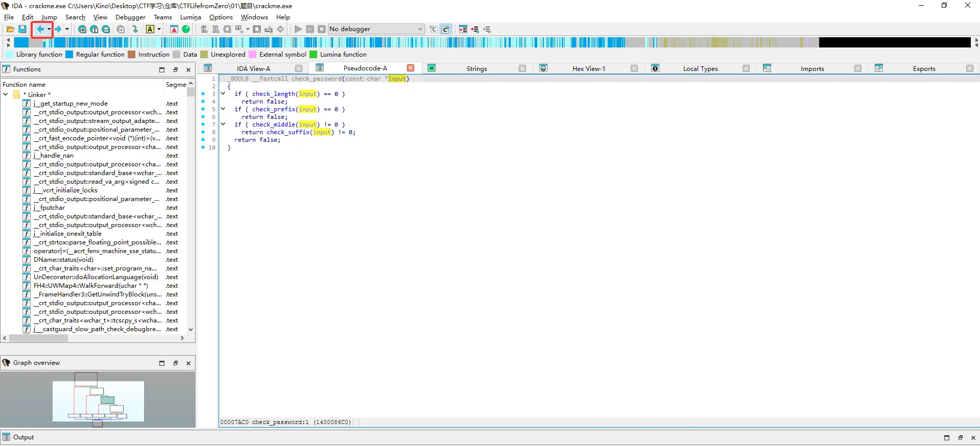Click the yellow 'A' text-style icon
The image size is (980, 446).
[x=150, y=29]
